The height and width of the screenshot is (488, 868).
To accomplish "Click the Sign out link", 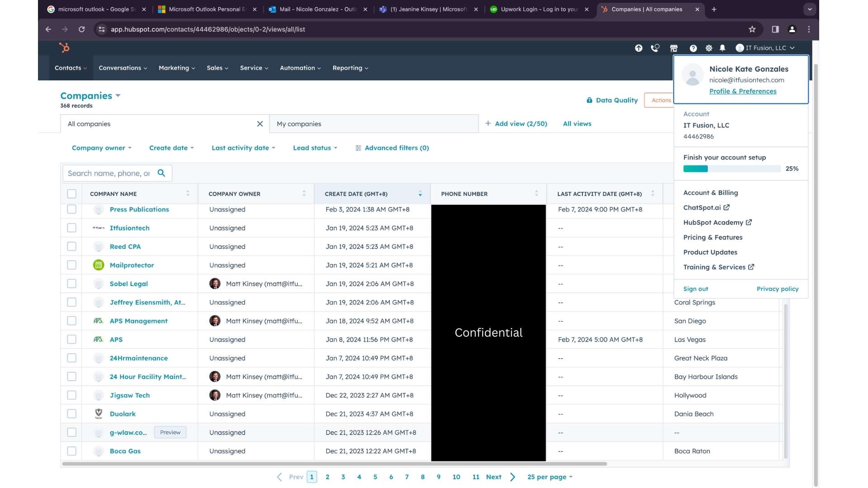I will click(695, 289).
